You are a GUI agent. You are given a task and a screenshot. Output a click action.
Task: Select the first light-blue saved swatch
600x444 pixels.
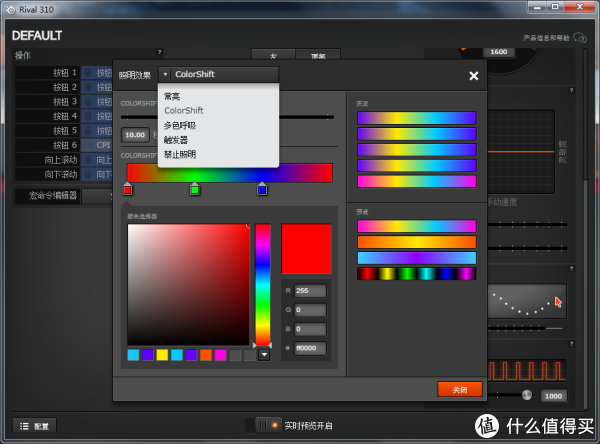click(133, 355)
